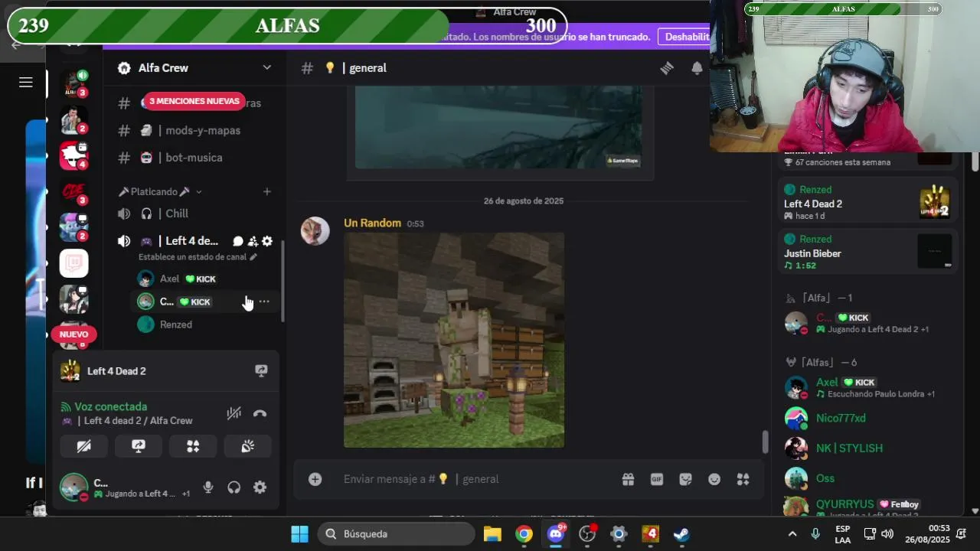
Task: Open Un Random's avatar
Action: click(315, 230)
